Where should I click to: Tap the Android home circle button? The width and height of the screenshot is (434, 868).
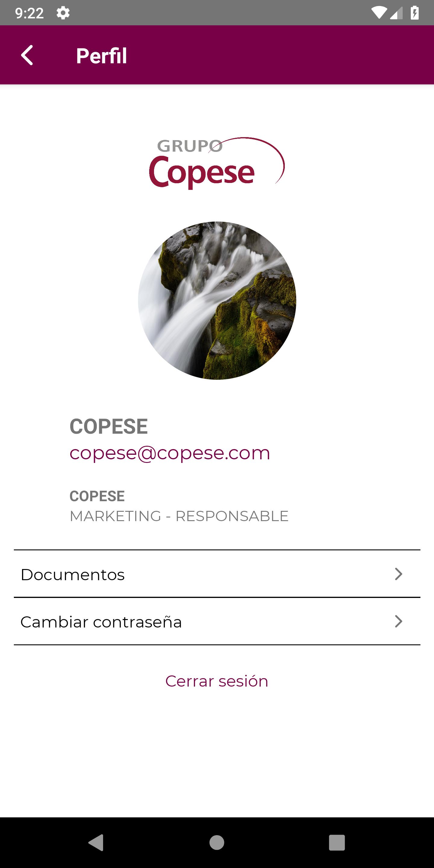coord(217,842)
